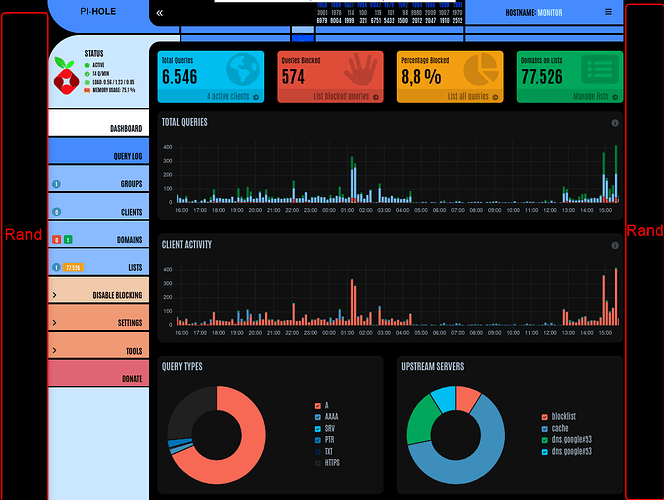Expand the Settings submenu

(x=99, y=323)
